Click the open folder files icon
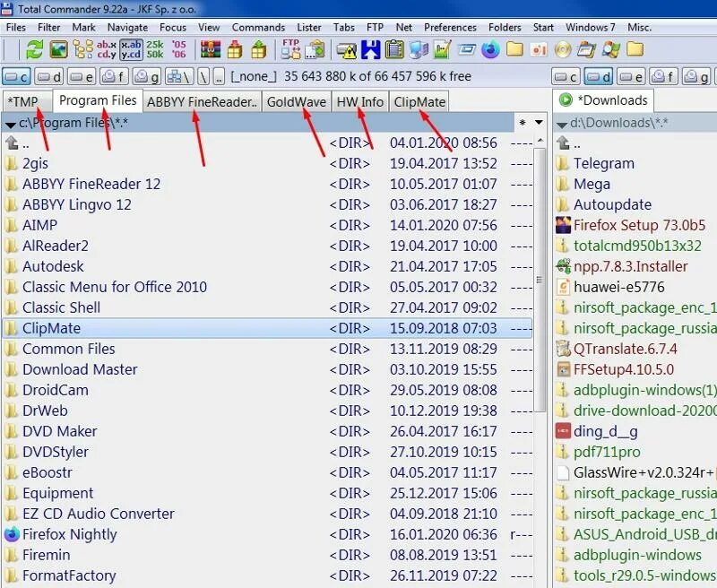Image resolution: width=717 pixels, height=588 pixels. [x=587, y=49]
